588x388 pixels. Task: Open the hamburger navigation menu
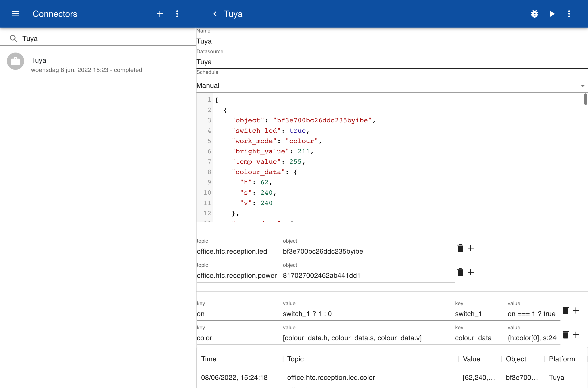[15, 14]
